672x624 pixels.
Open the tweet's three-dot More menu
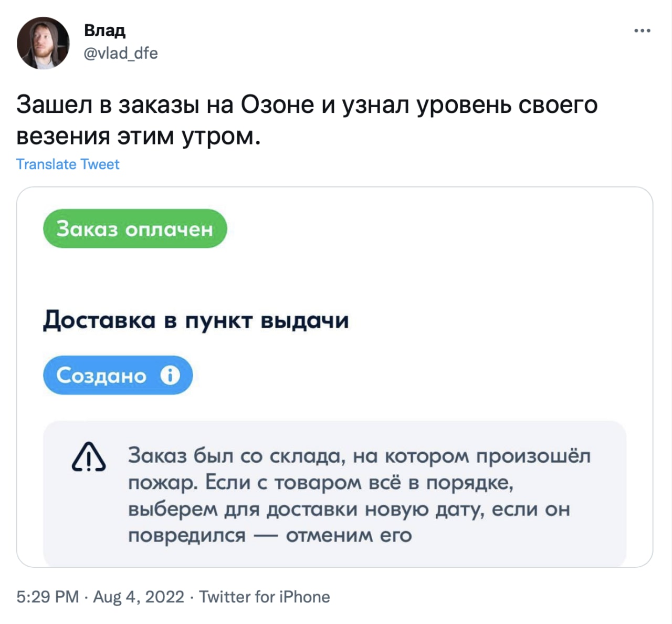coord(642,31)
